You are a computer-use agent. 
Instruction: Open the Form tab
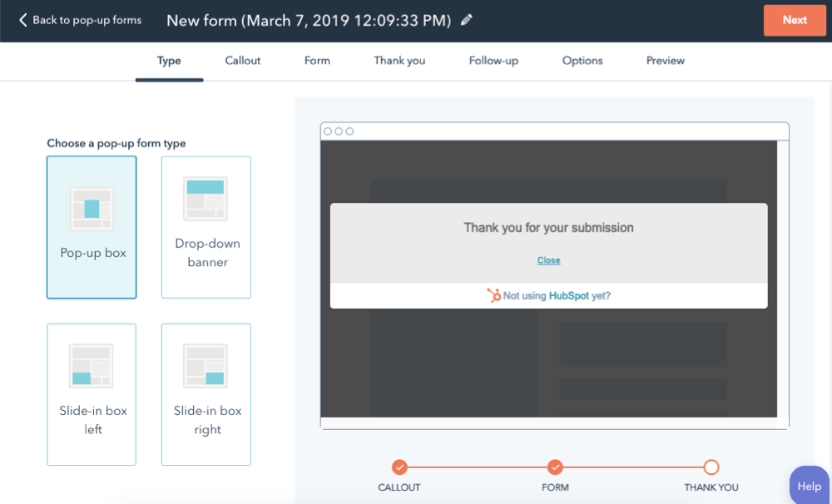coord(317,61)
